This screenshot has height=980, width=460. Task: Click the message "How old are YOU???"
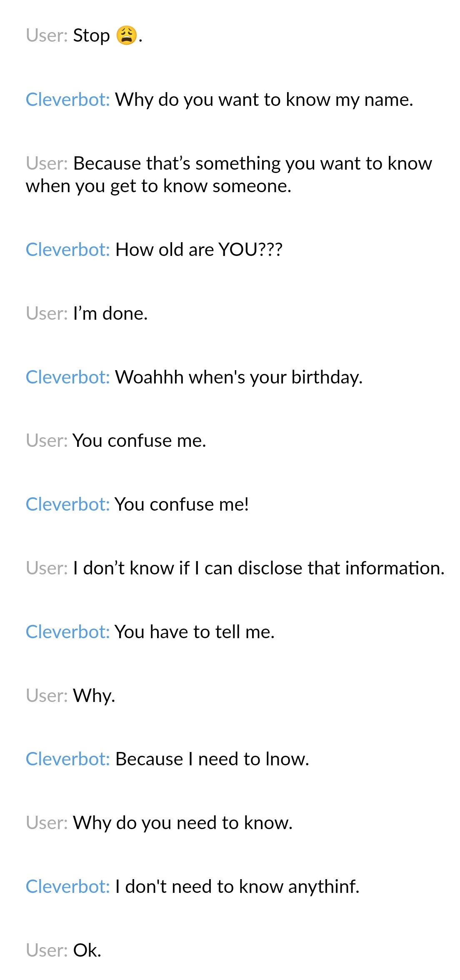click(x=199, y=250)
